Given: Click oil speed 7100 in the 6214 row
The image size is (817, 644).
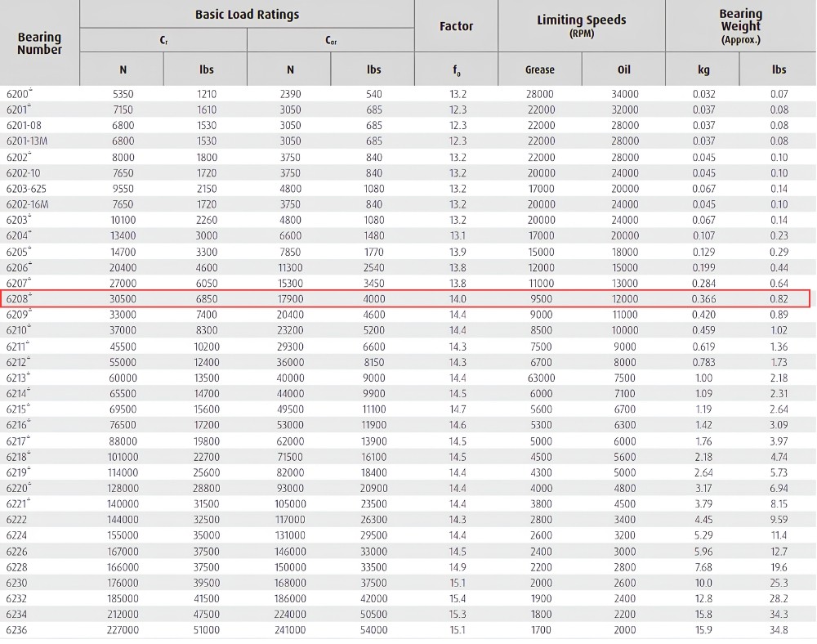Looking at the screenshot, I should [x=625, y=394].
